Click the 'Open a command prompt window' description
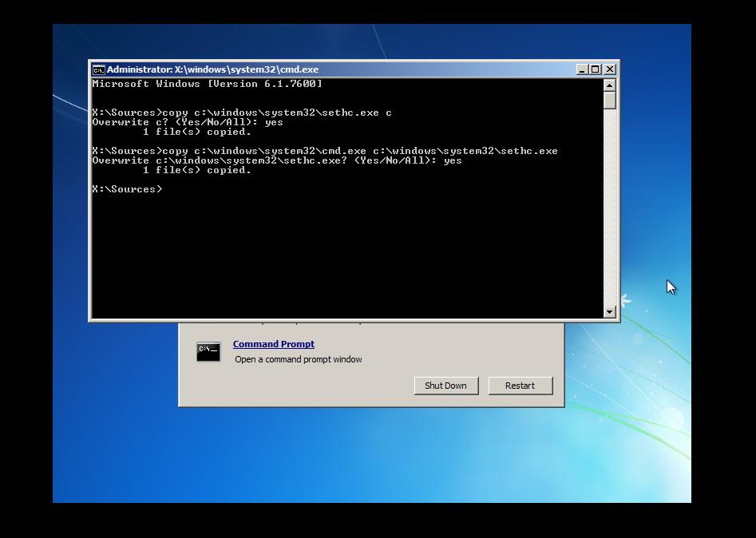Screen dimensions: 756x538 (x=298, y=360)
